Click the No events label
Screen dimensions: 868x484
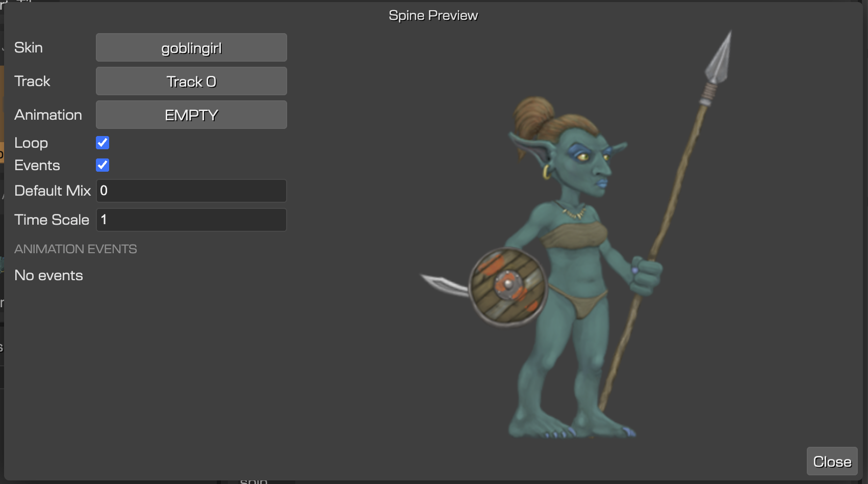point(48,275)
